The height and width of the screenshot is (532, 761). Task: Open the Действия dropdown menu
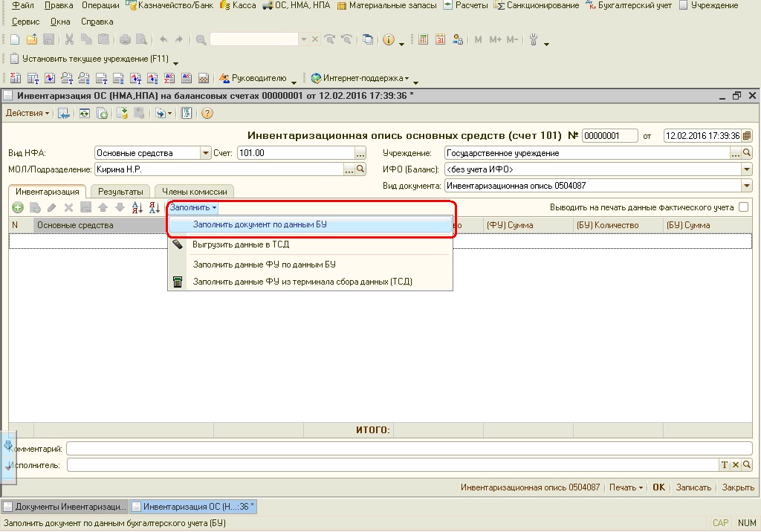[x=27, y=113]
